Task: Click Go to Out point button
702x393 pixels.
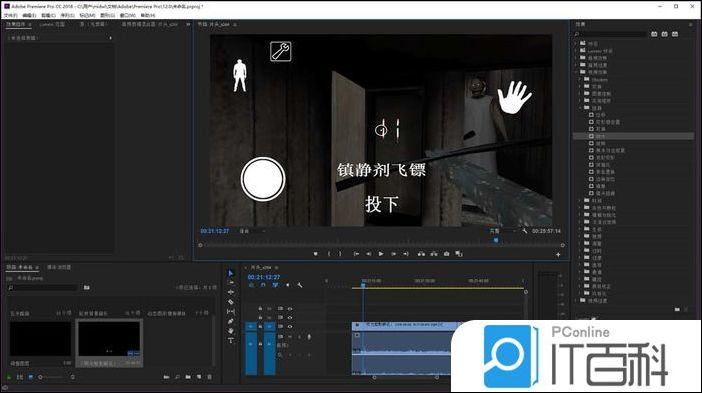Action: pyautogui.click(x=406, y=254)
